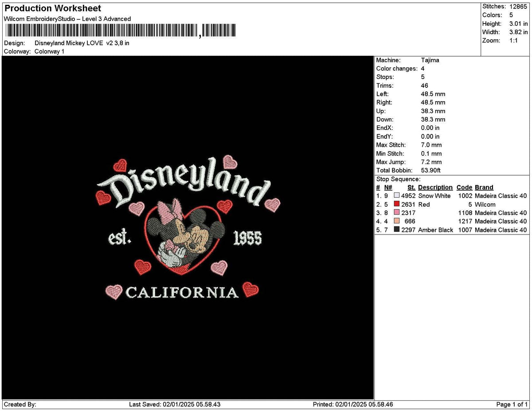Click the 'Wilcom' brand entry

click(485, 204)
